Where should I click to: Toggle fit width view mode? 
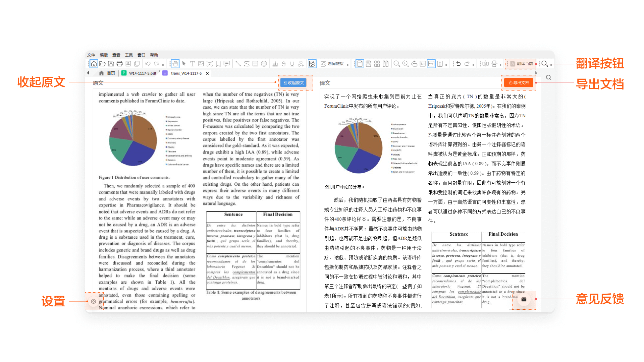[431, 64]
